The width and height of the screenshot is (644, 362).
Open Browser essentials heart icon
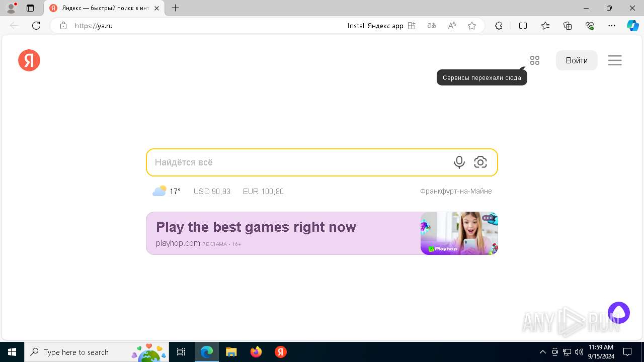590,26
